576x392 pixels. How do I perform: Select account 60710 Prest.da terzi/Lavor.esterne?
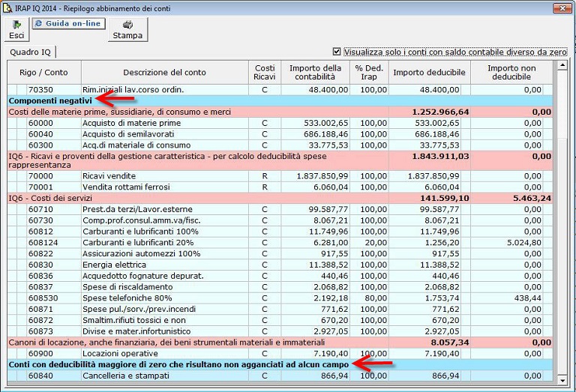pyautogui.click(x=280, y=209)
